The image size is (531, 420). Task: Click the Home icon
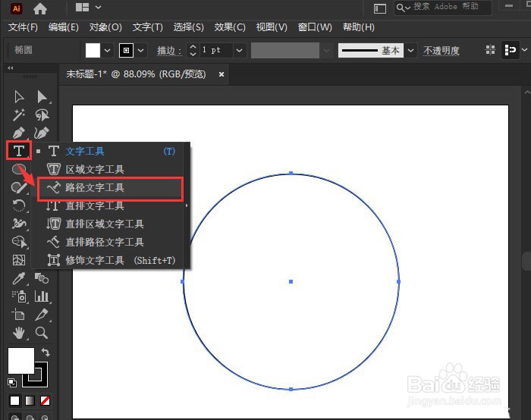pos(40,8)
